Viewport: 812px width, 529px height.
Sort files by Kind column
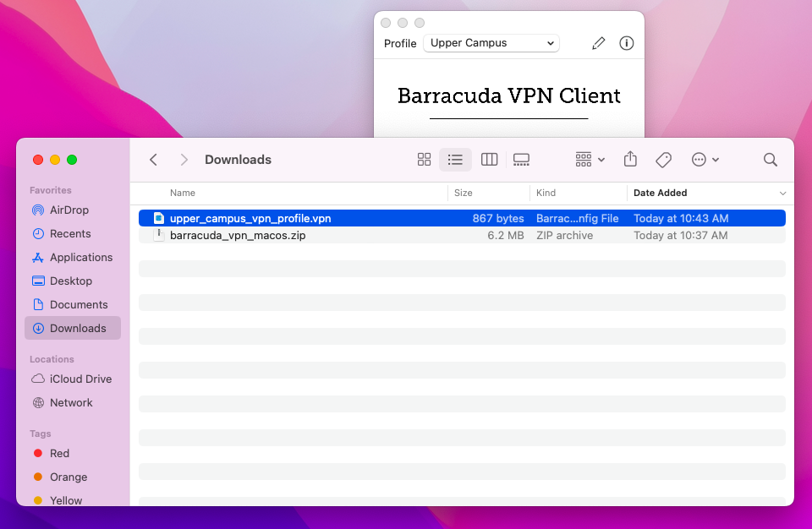(546, 193)
